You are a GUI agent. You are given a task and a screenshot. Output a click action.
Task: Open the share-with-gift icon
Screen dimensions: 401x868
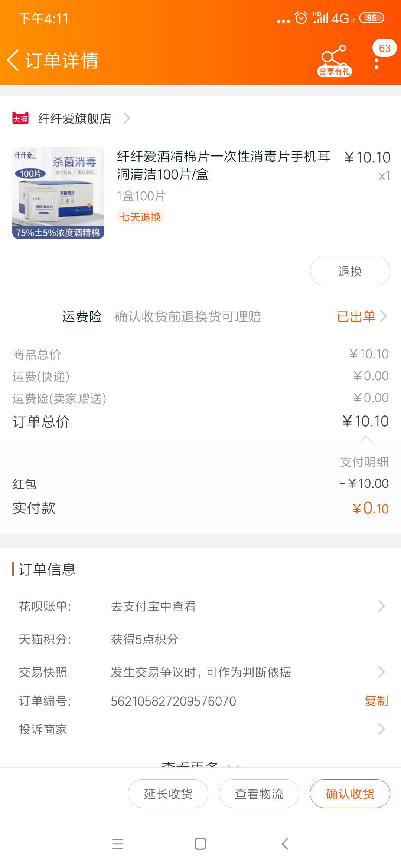tap(334, 60)
